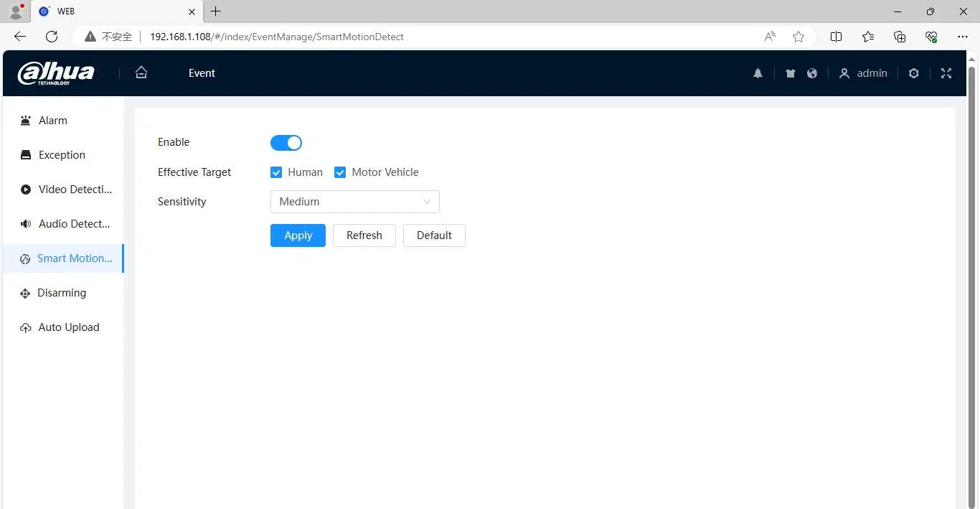
Task: Open the language globe icon
Action: (x=812, y=73)
